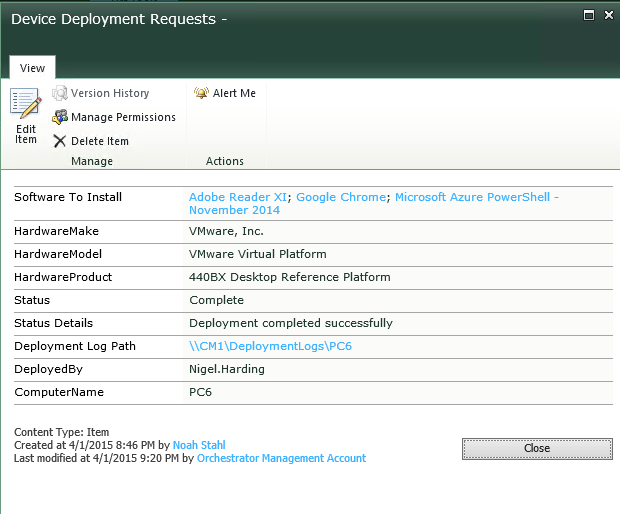
Task: Click the 'ComputerName' field label
Action: point(59,392)
